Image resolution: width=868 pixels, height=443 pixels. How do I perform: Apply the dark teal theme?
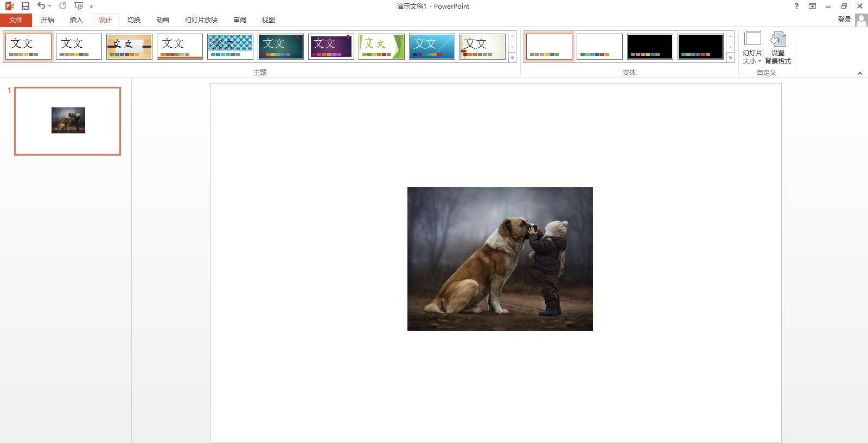pyautogui.click(x=280, y=47)
